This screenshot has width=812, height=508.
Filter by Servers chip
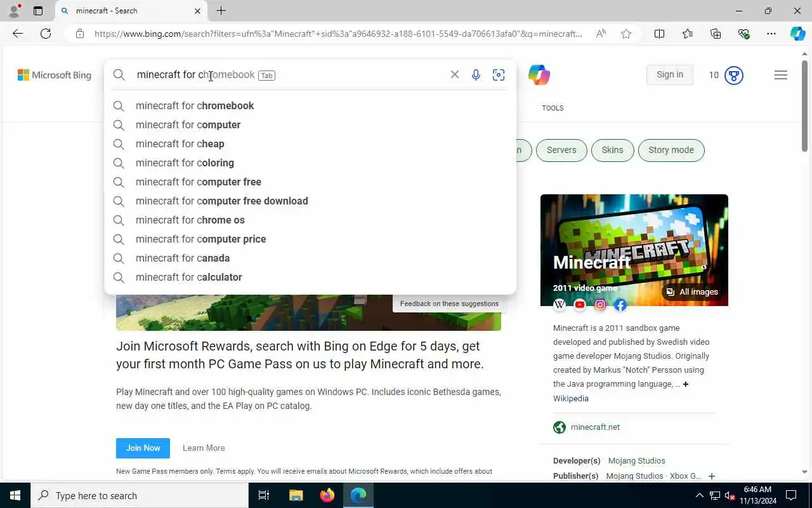[561, 150]
